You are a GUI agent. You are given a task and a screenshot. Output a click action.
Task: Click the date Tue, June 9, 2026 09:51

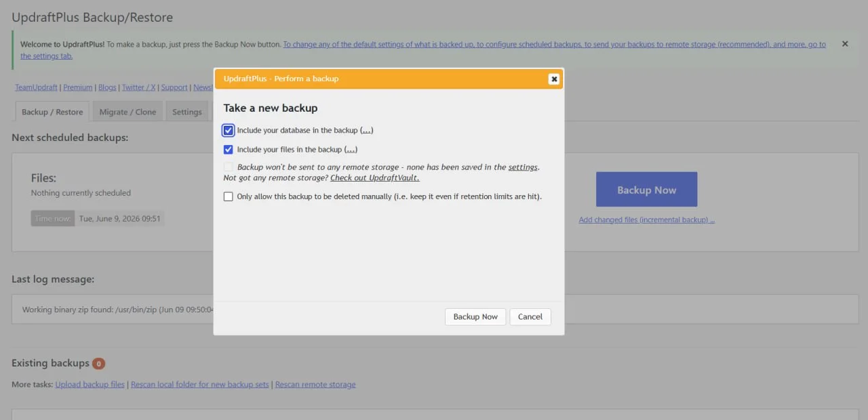pyautogui.click(x=120, y=219)
